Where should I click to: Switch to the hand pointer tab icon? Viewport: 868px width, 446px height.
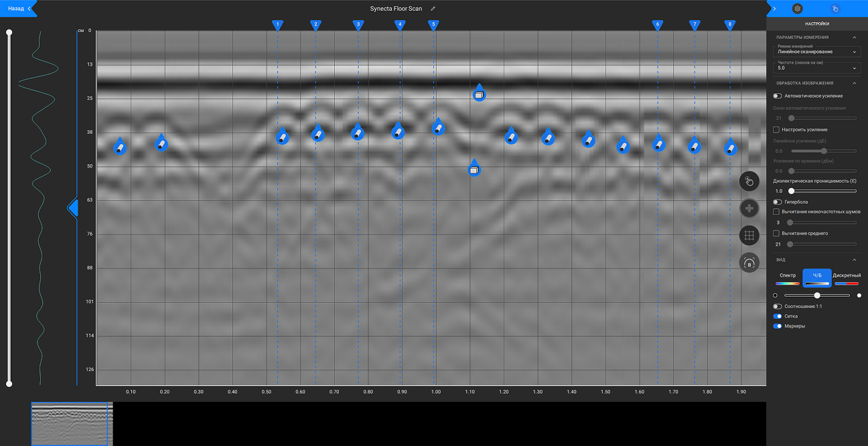(835, 9)
